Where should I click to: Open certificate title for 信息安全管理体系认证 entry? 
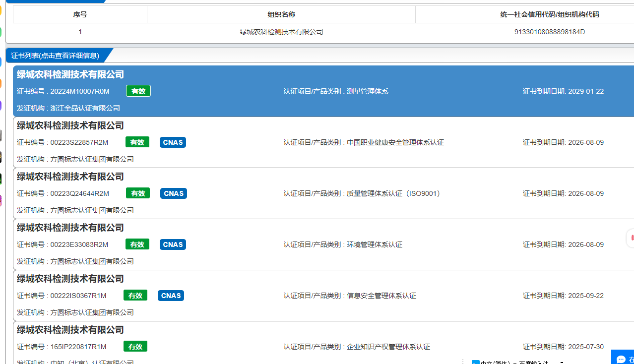(x=70, y=279)
